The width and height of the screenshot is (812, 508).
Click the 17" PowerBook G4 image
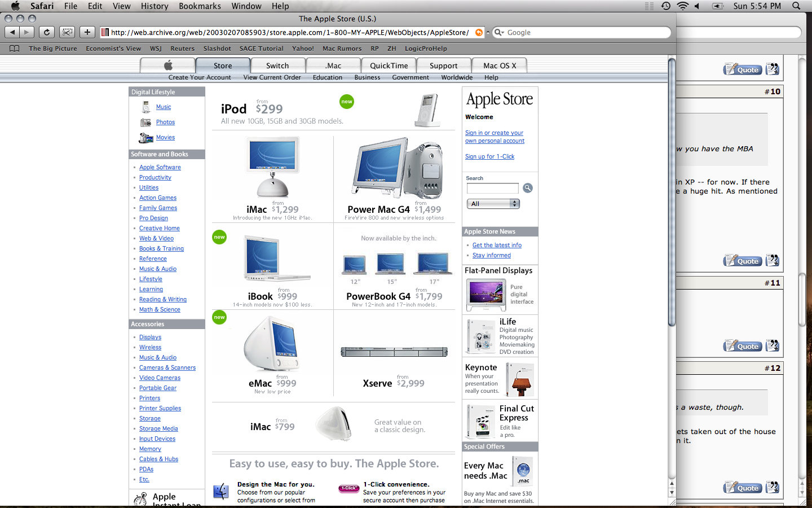click(x=433, y=264)
